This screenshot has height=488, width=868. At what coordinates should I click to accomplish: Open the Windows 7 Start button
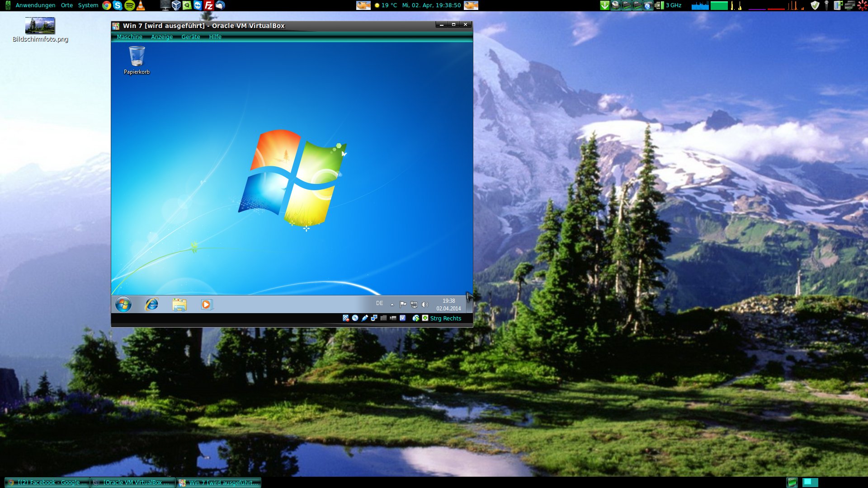(x=123, y=304)
